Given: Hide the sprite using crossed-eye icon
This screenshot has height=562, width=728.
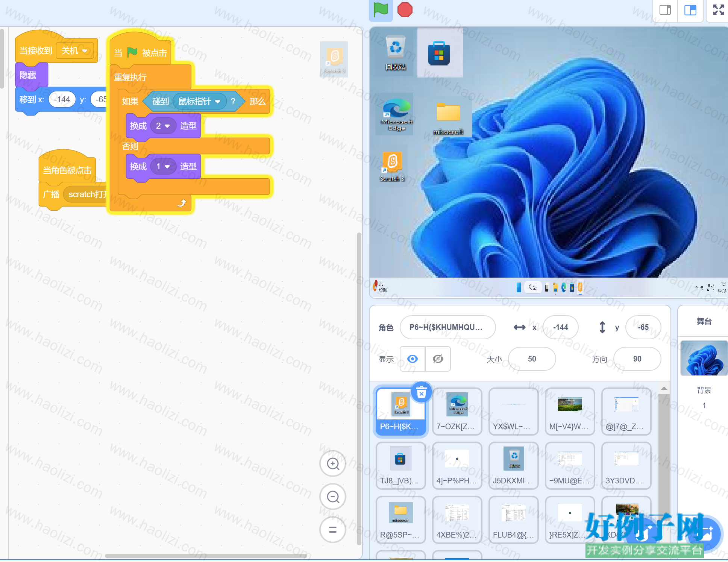Looking at the screenshot, I should pyautogui.click(x=438, y=359).
